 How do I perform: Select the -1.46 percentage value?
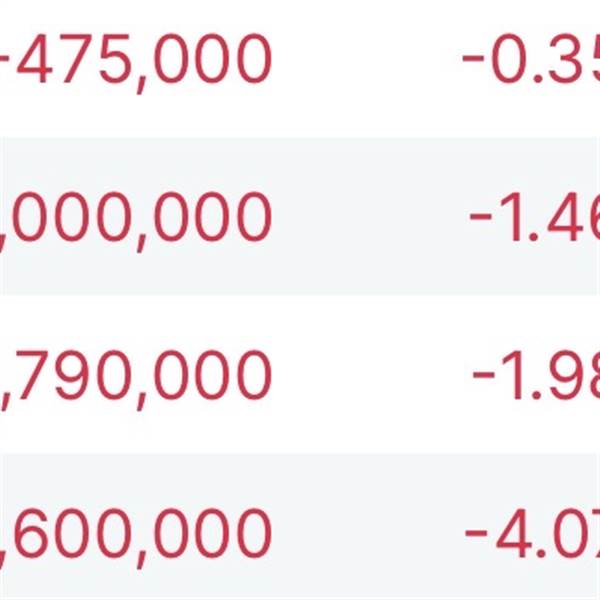pos(536,217)
